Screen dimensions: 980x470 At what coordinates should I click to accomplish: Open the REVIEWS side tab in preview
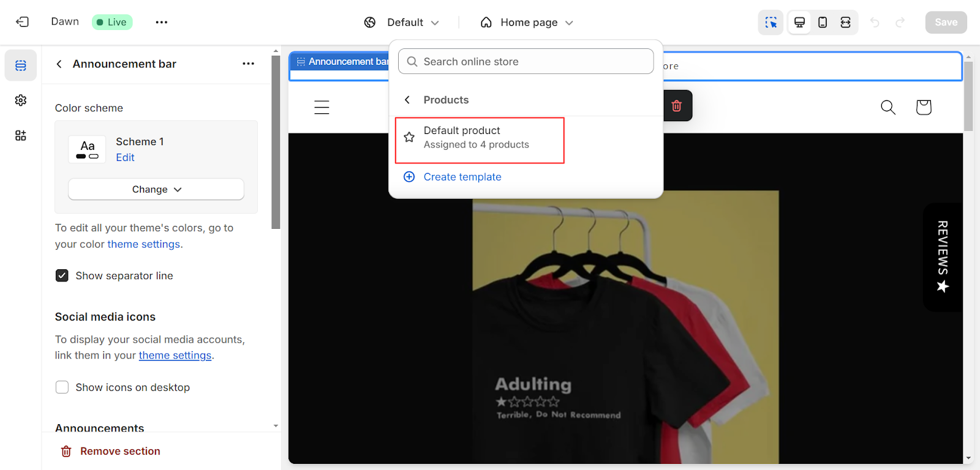point(943,257)
